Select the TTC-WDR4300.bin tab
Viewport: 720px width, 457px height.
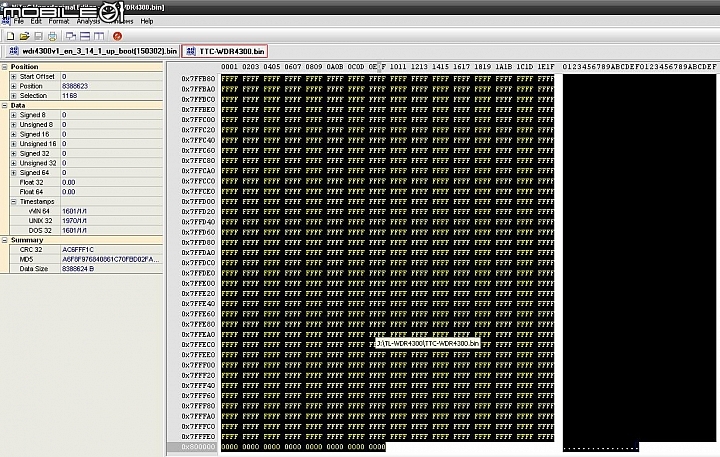(x=225, y=51)
